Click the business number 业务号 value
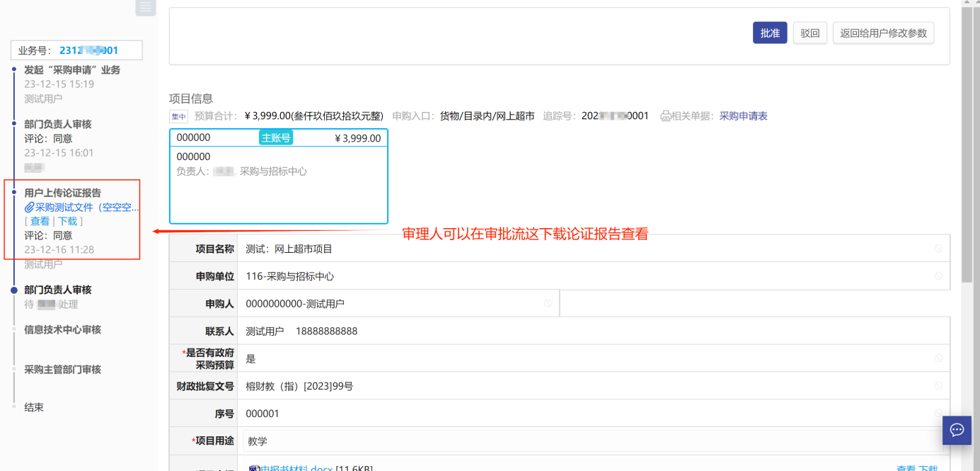Viewport: 980px width, 471px height. (x=88, y=50)
